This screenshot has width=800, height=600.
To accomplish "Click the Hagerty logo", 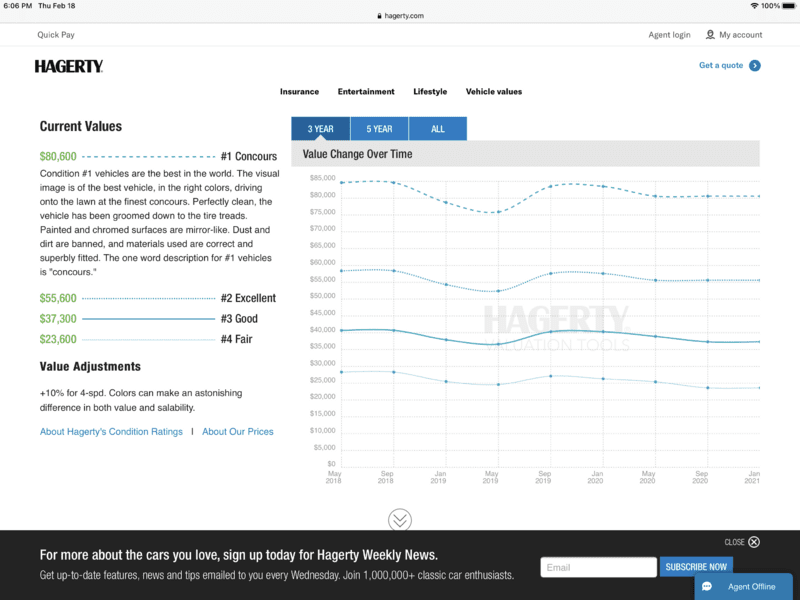I will [69, 66].
